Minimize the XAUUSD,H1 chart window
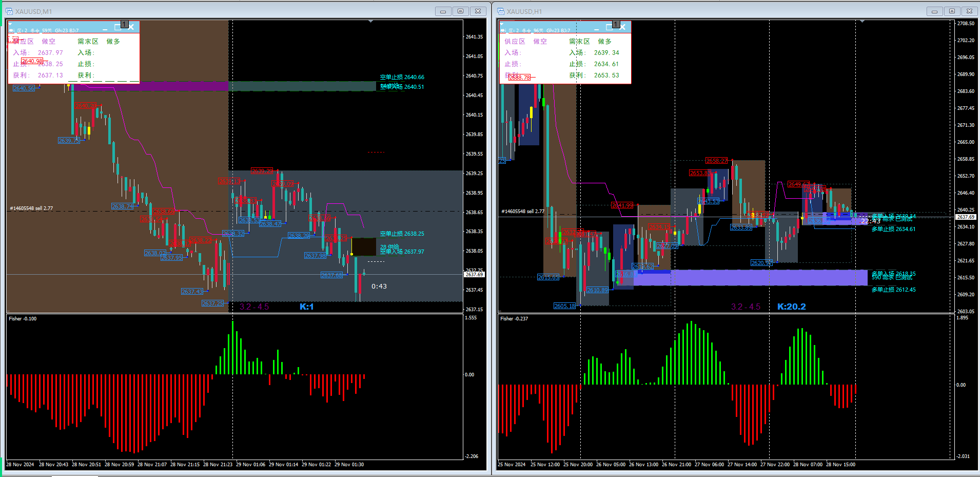The width and height of the screenshot is (980, 477). tap(934, 11)
